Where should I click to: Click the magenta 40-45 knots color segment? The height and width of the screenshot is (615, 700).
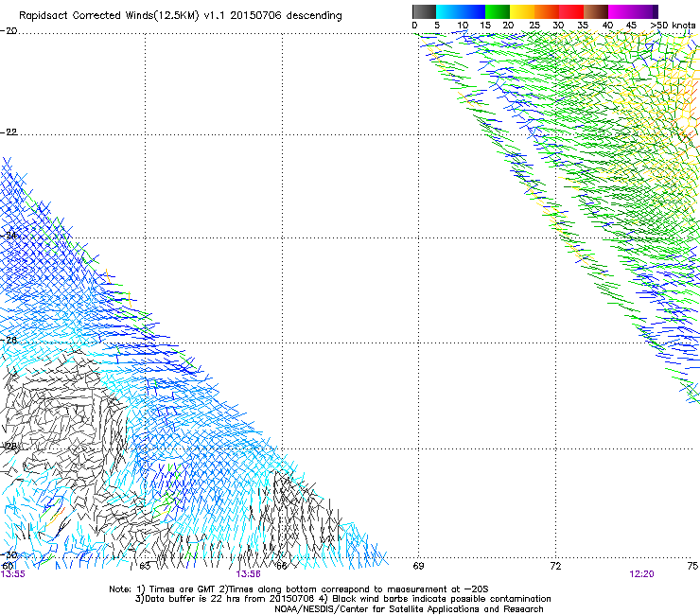coord(621,11)
